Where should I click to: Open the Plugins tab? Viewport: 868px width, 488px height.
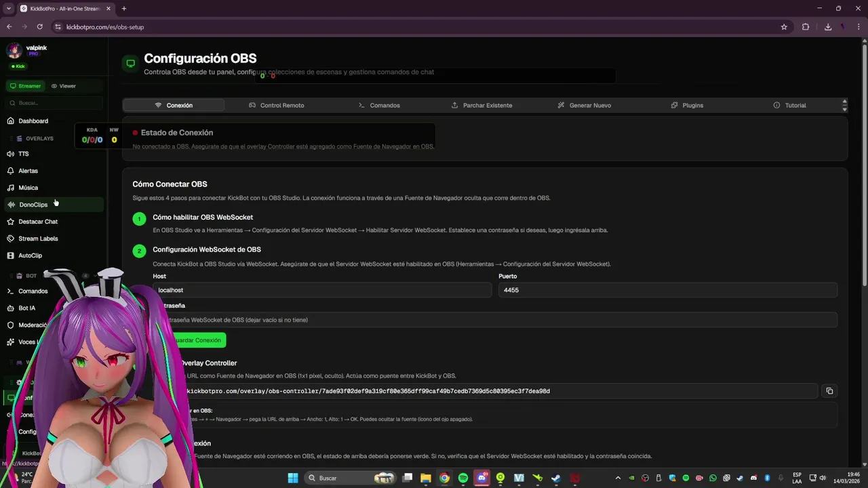pos(687,105)
